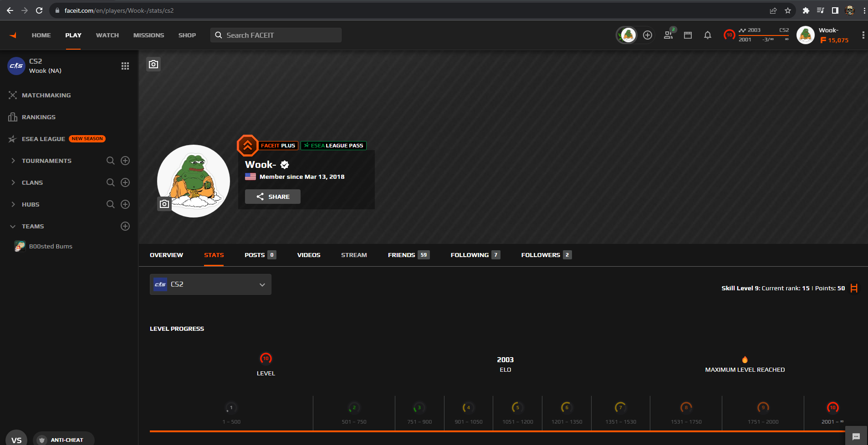Bookmark this page with the star
The width and height of the screenshot is (868, 445).
click(788, 10)
